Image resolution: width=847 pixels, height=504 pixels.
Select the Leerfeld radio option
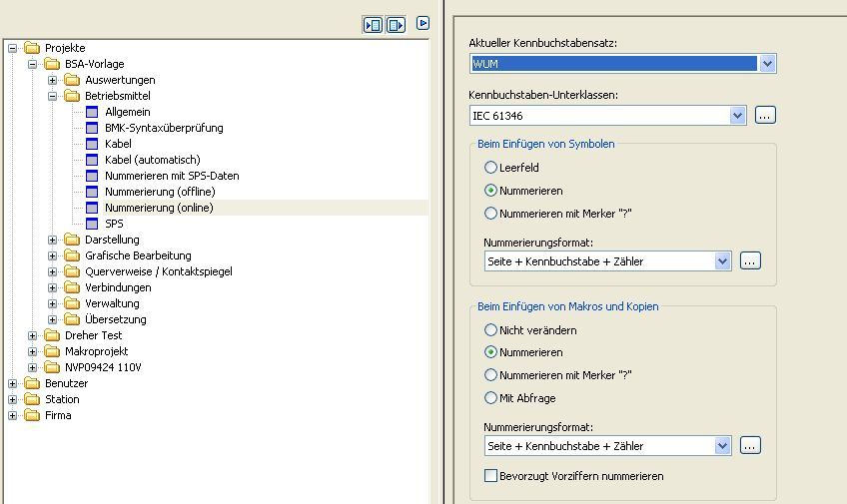(490, 168)
